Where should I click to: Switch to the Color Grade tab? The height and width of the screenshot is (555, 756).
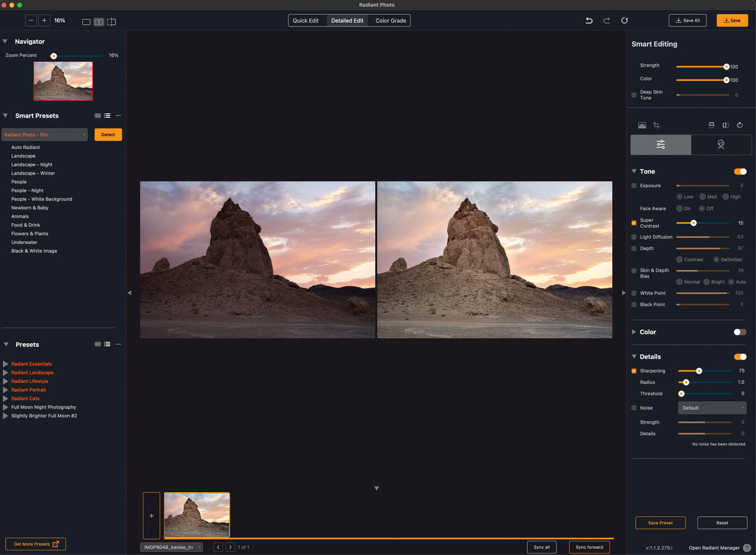click(x=390, y=20)
